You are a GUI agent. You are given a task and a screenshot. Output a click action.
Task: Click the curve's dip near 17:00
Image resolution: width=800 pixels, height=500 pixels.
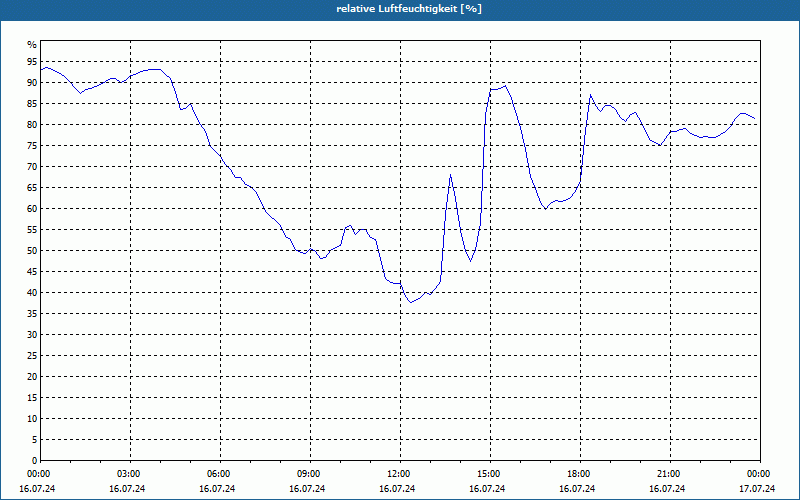pos(545,209)
